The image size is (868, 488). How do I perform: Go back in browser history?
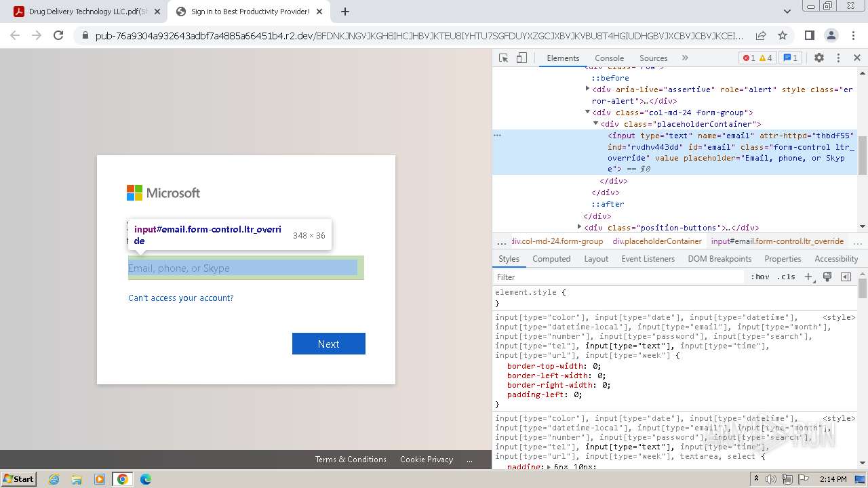click(x=15, y=35)
